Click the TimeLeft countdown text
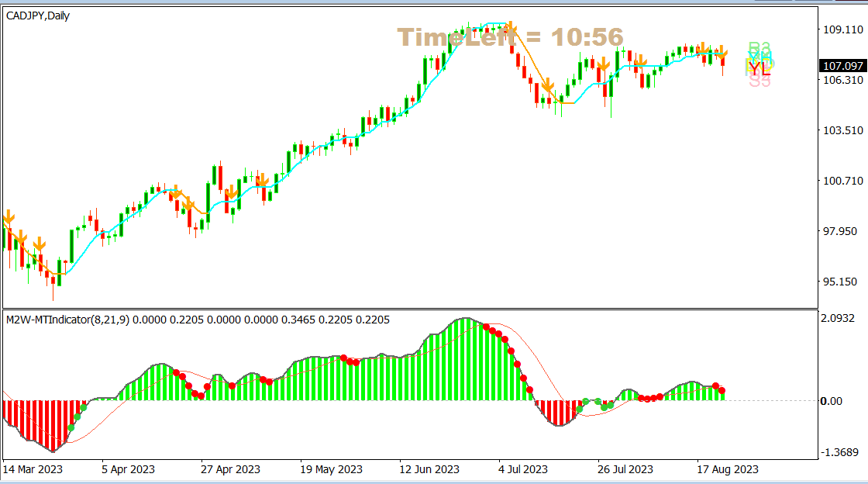This screenshot has width=868, height=484. tap(511, 36)
